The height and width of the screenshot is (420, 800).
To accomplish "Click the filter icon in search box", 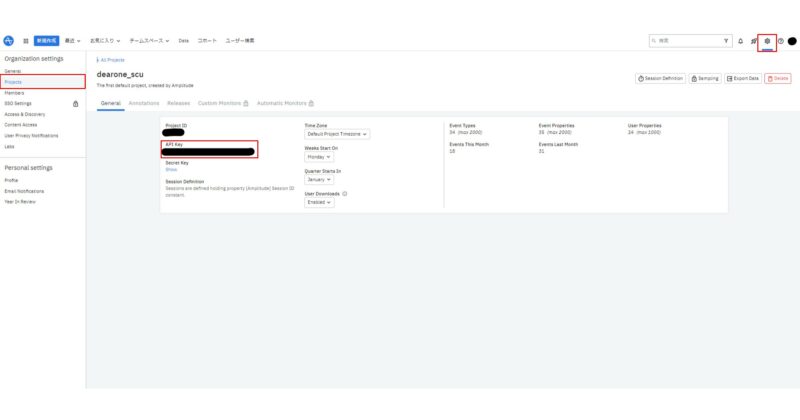I will (x=726, y=41).
